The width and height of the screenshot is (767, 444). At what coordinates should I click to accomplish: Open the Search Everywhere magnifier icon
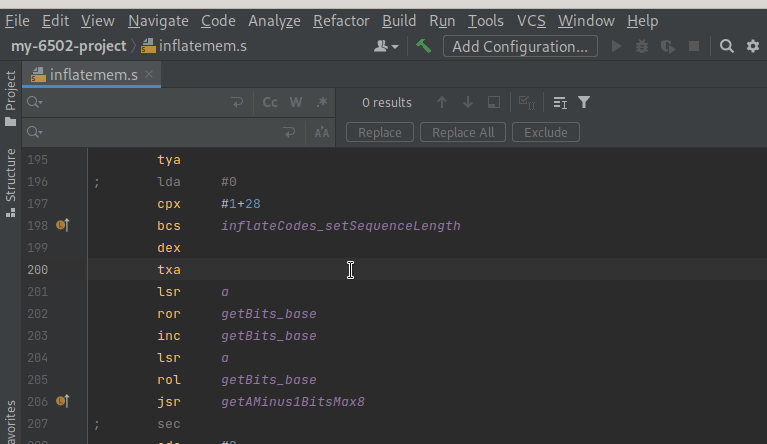[727, 46]
